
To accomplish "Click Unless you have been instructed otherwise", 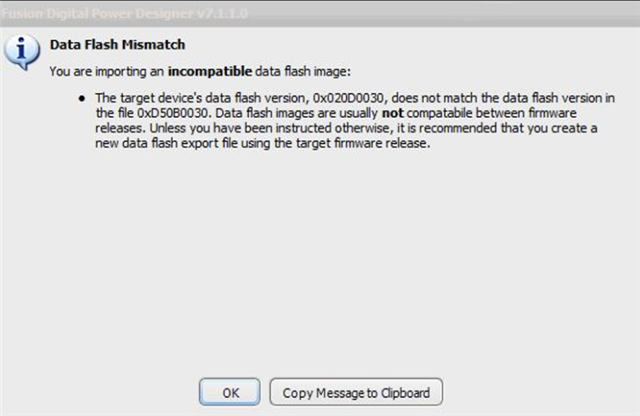I will coord(269,128).
